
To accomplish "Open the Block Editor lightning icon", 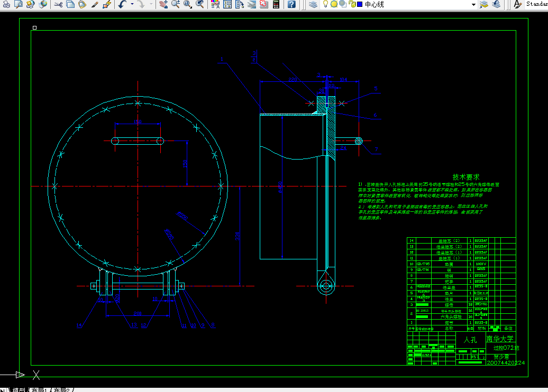I will coord(107,4).
